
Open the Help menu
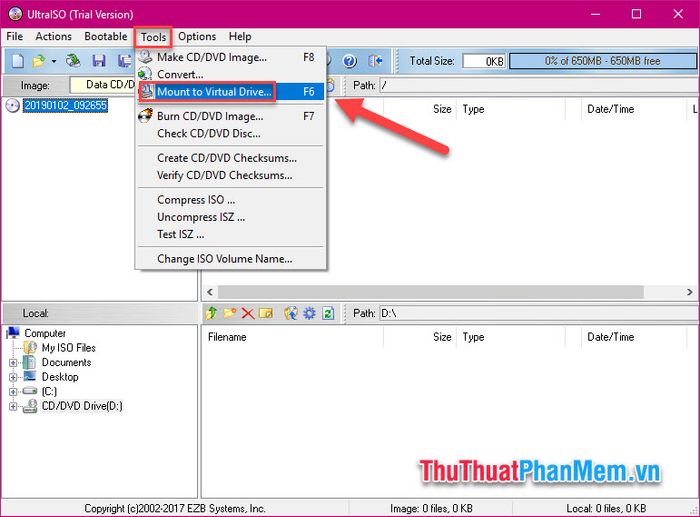click(240, 36)
